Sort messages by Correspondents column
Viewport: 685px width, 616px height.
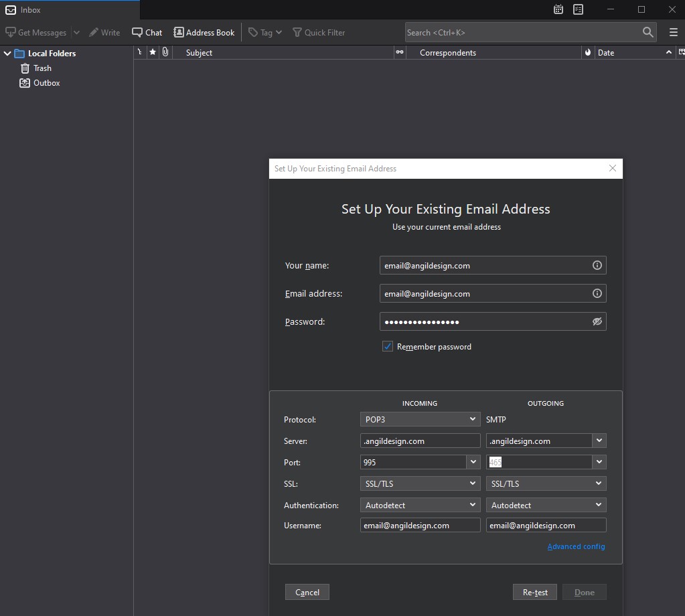pyautogui.click(x=493, y=52)
